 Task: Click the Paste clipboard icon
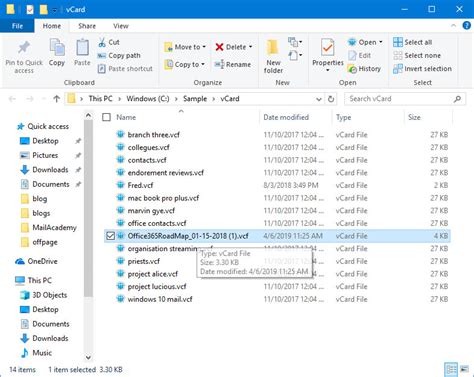[82, 47]
